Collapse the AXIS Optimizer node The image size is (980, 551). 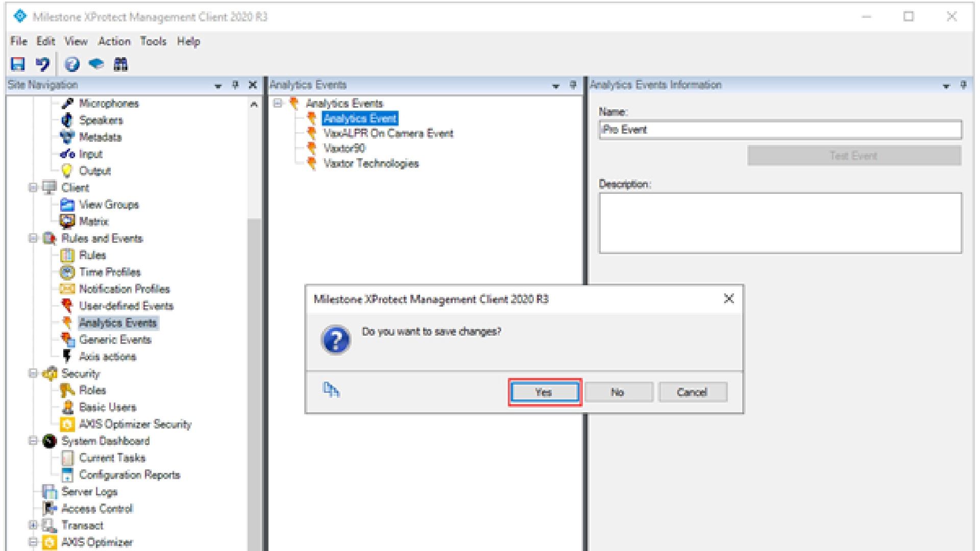33,542
